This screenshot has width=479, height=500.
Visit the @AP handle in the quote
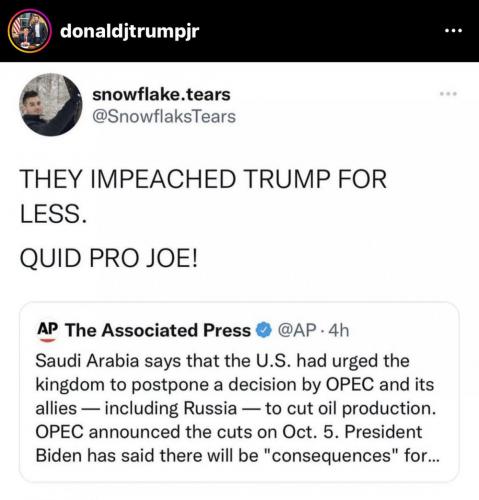coord(297,330)
